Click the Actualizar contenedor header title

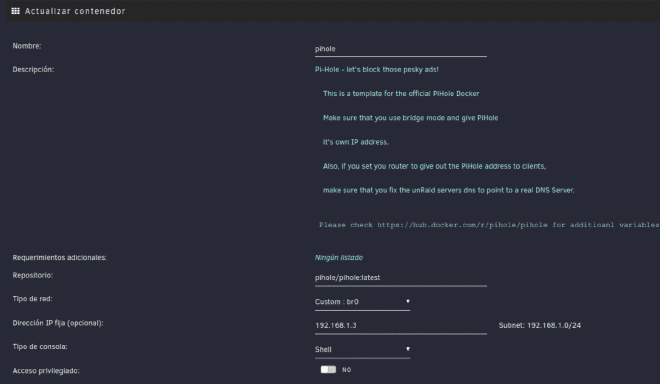(75, 11)
